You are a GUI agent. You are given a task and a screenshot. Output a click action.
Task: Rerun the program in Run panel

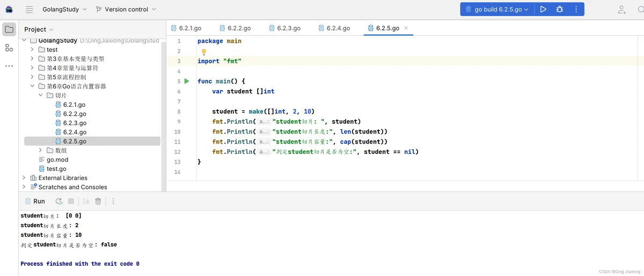58,202
